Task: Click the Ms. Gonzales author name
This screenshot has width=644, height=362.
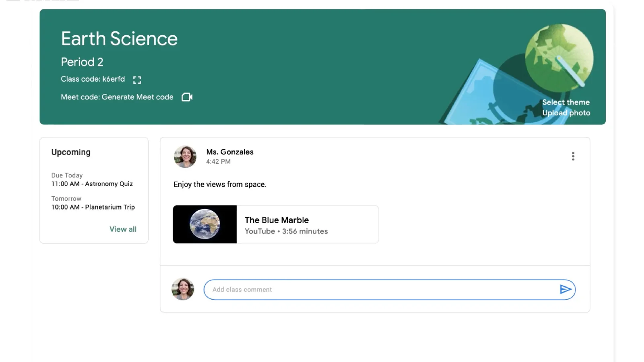Action: tap(230, 152)
